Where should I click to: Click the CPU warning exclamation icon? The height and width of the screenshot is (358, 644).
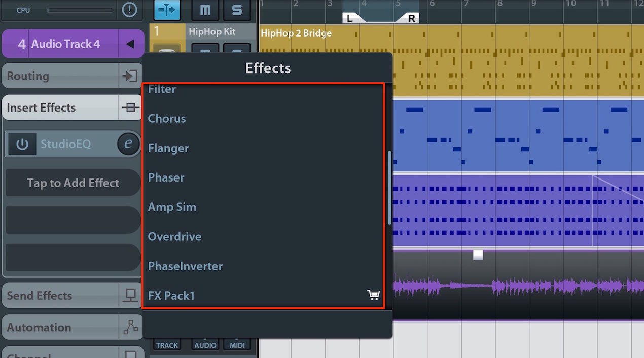point(130,10)
